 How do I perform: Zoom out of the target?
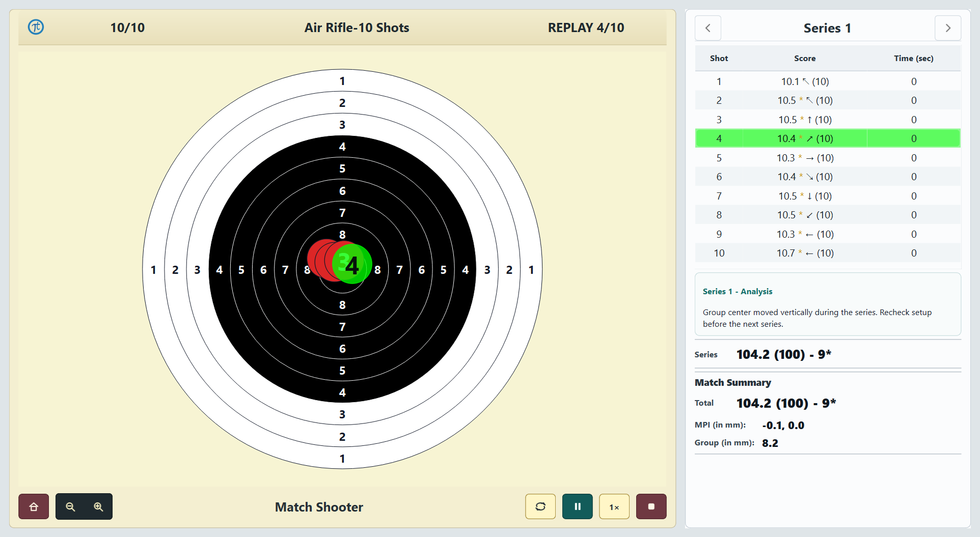click(x=70, y=506)
